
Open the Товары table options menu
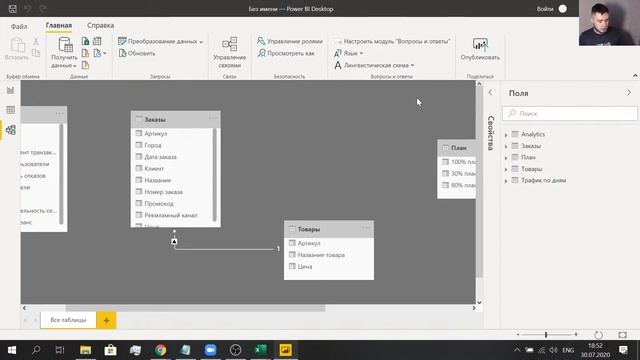366,228
